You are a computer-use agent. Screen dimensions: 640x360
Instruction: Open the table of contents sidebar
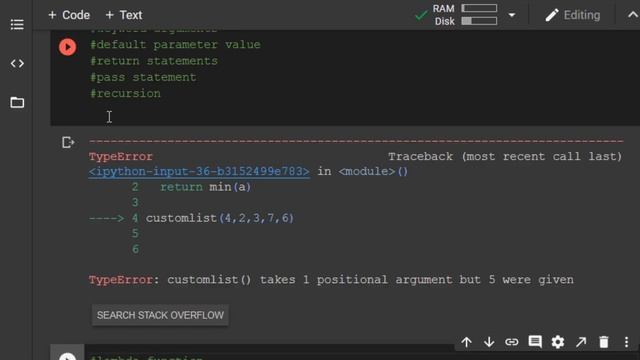pyautogui.click(x=17, y=24)
